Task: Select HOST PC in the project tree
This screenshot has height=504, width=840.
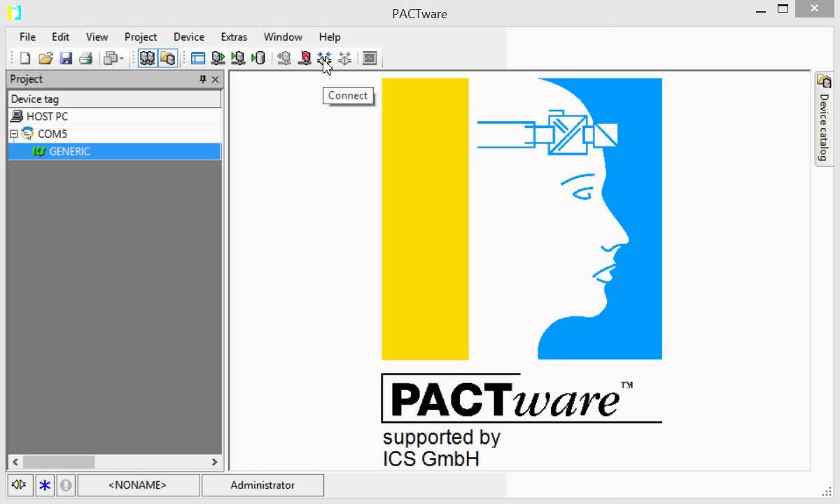Action: coord(47,116)
